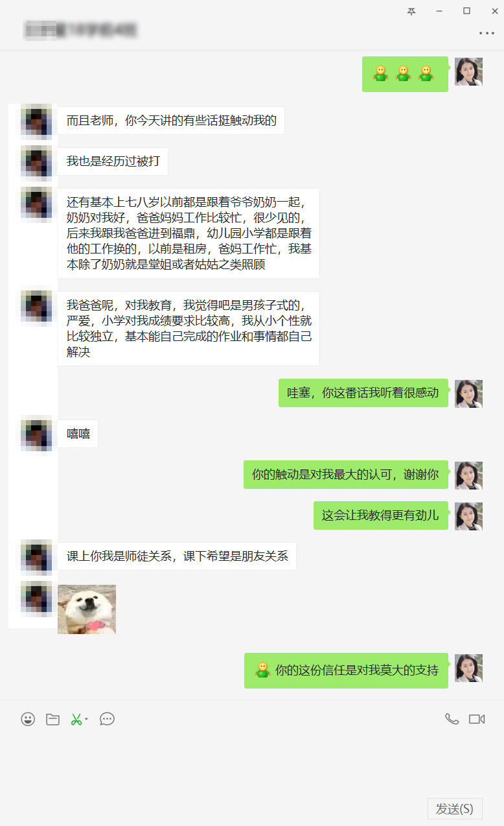
Task: Click the 发送(S) send button
Action: (x=455, y=809)
